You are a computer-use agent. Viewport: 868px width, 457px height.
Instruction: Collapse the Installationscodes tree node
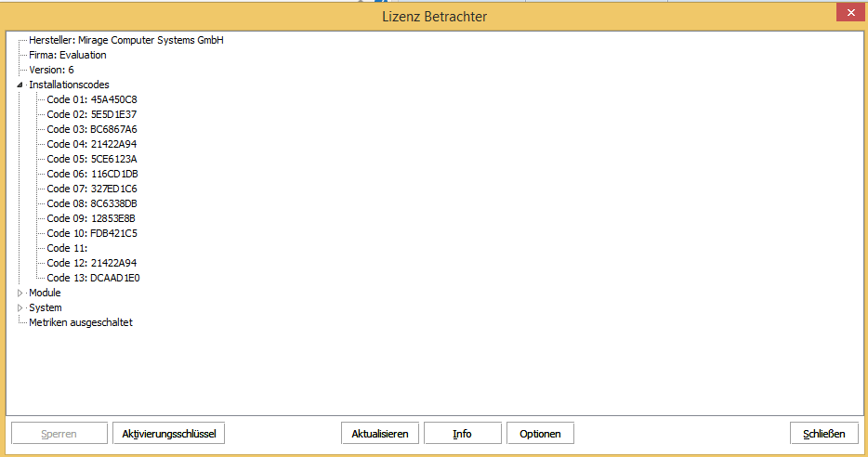click(x=20, y=85)
